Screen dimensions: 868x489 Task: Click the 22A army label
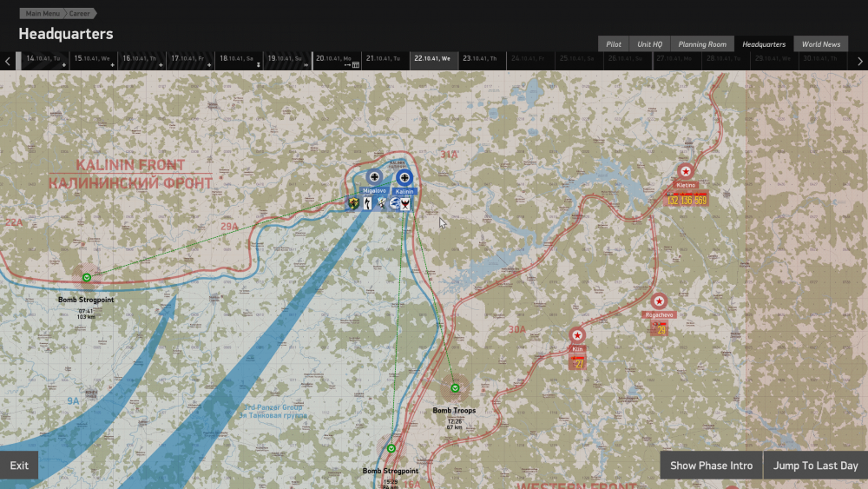14,222
